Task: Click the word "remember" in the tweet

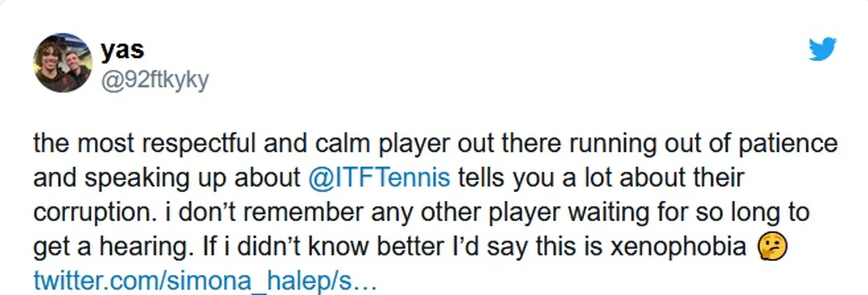Action: click(303, 212)
